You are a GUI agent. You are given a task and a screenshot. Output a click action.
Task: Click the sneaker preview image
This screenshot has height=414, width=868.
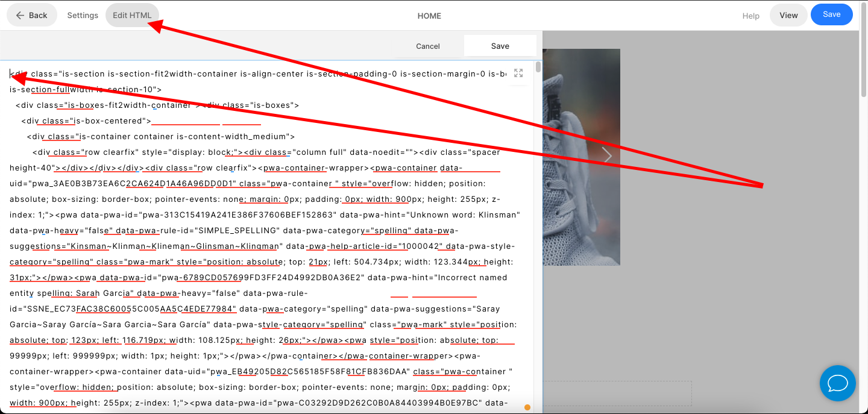(582, 157)
